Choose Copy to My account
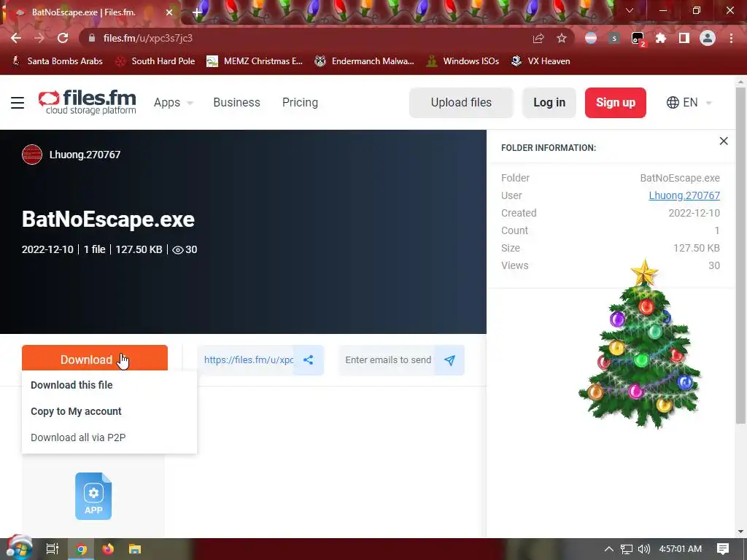This screenshot has width=747, height=560. (76, 411)
